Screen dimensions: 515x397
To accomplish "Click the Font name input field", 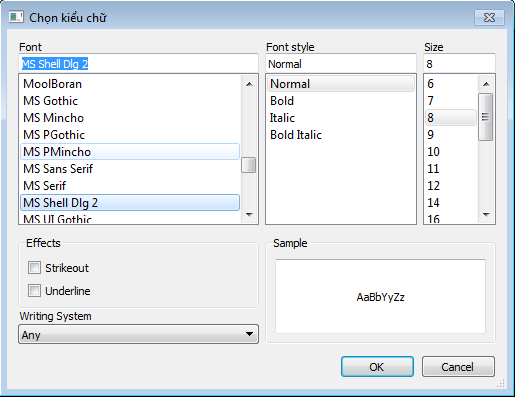I will (x=139, y=63).
